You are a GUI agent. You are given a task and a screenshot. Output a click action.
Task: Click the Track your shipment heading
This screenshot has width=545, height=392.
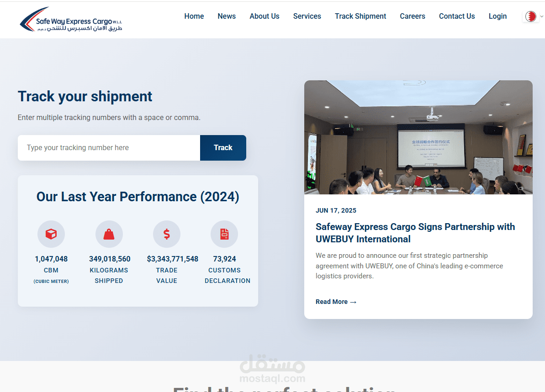85,97
